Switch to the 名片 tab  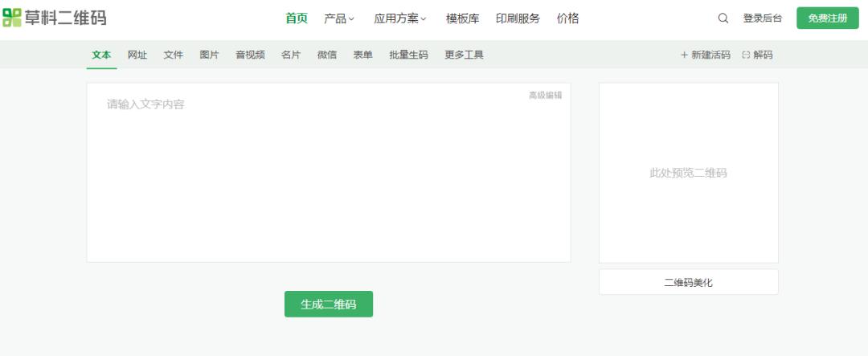(x=291, y=55)
